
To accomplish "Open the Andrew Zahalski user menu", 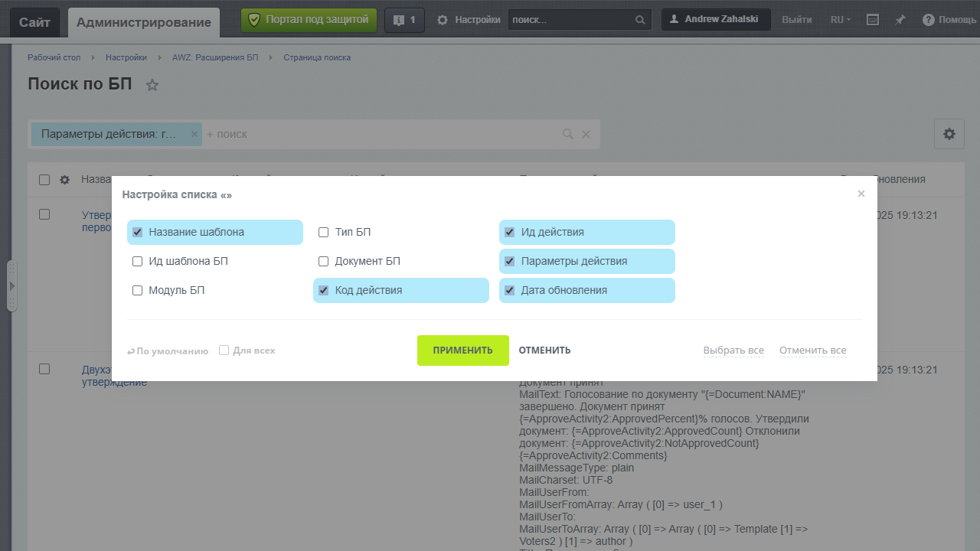I will [716, 20].
